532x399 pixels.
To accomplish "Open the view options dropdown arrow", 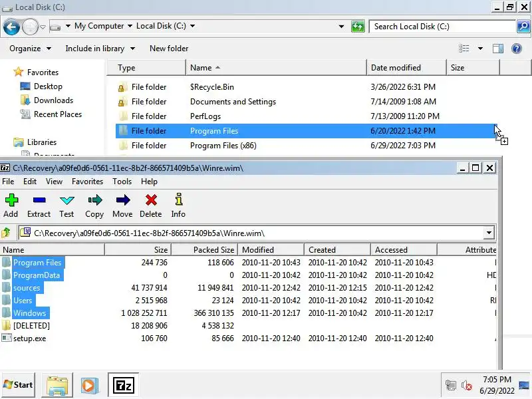I will (480, 49).
